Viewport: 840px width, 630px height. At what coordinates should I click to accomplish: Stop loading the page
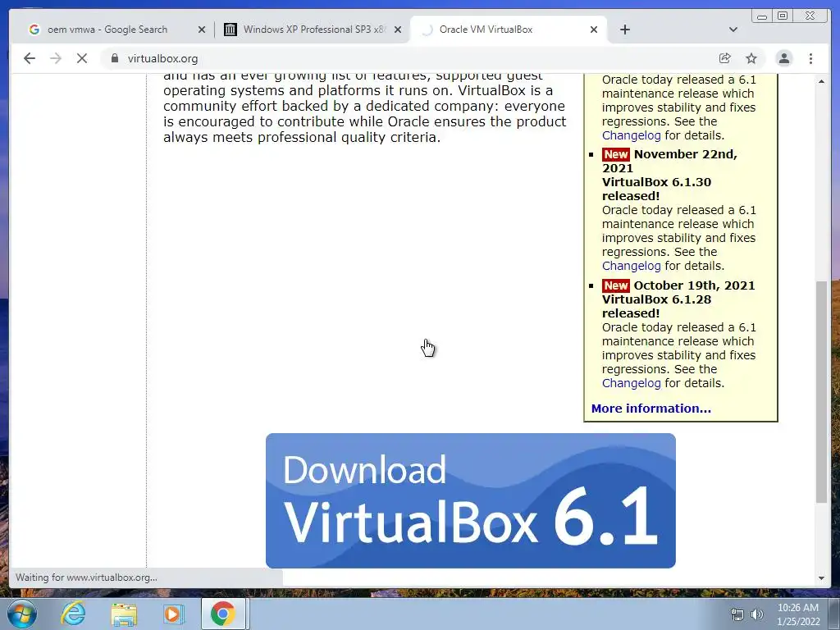(x=82, y=58)
